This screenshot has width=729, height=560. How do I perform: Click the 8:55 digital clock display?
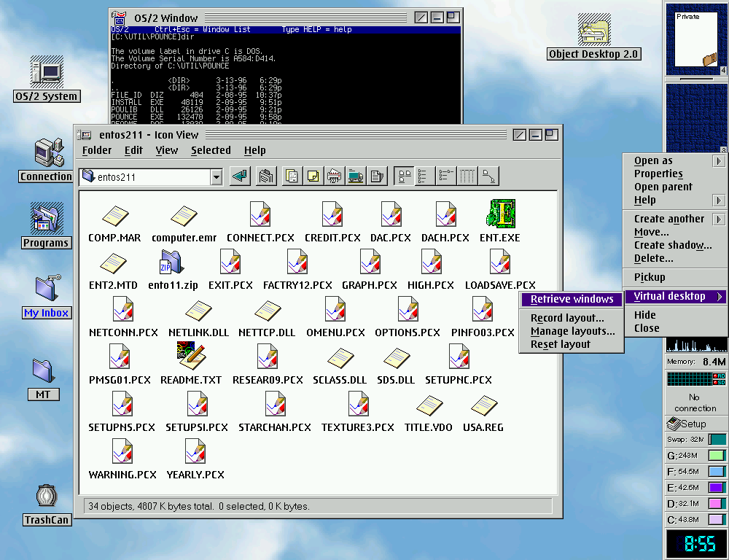tap(696, 543)
